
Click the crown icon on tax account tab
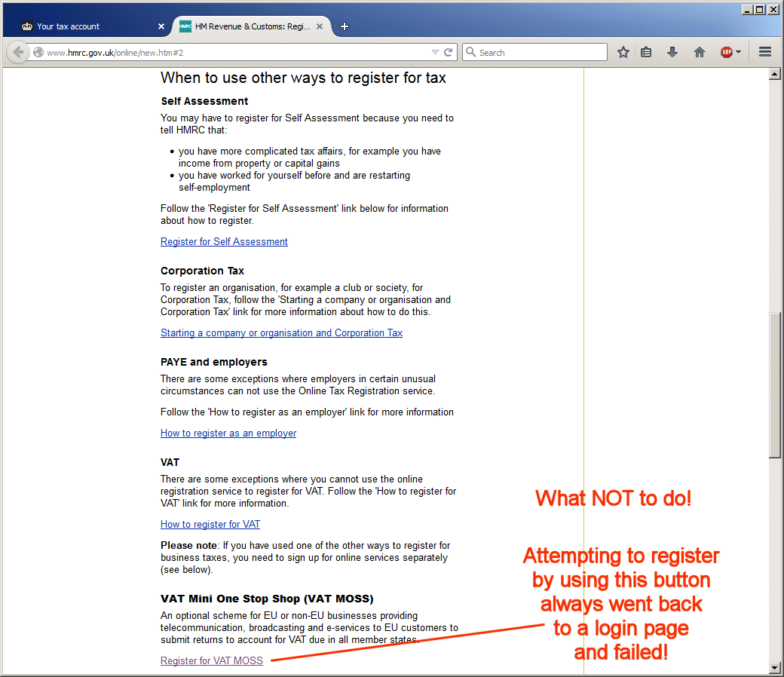coord(27,26)
